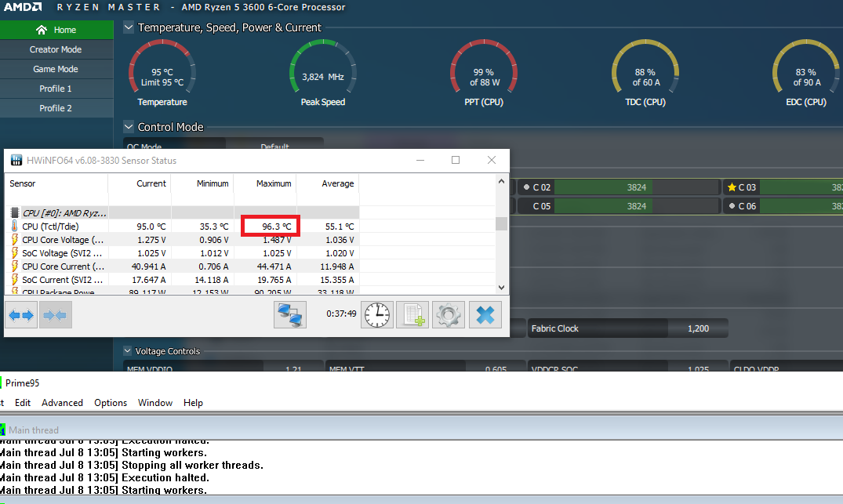This screenshot has height=504, width=843.
Task: Select Profile 1 in sidebar
Action: [x=56, y=89]
